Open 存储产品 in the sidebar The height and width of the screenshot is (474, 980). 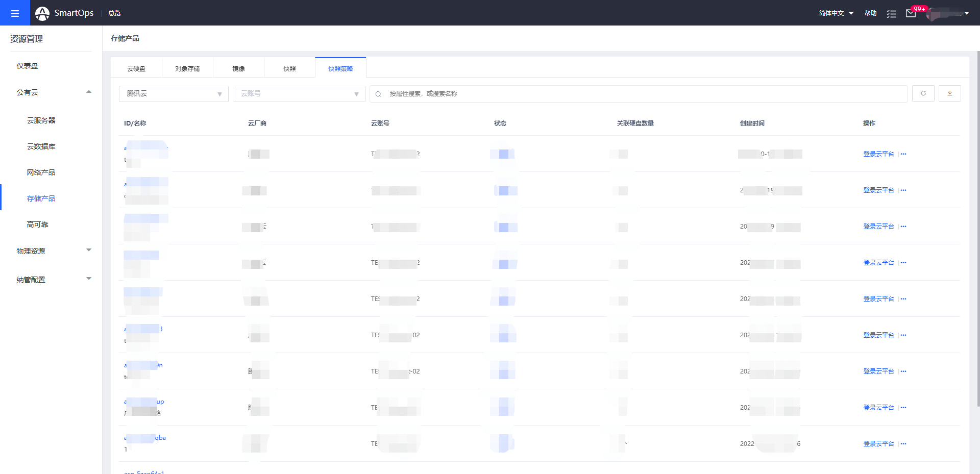tap(41, 198)
